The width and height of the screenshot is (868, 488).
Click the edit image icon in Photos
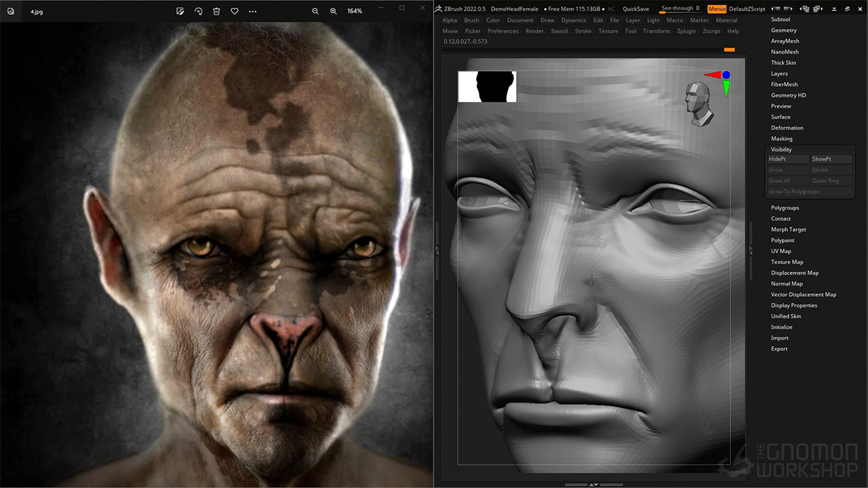coord(180,12)
